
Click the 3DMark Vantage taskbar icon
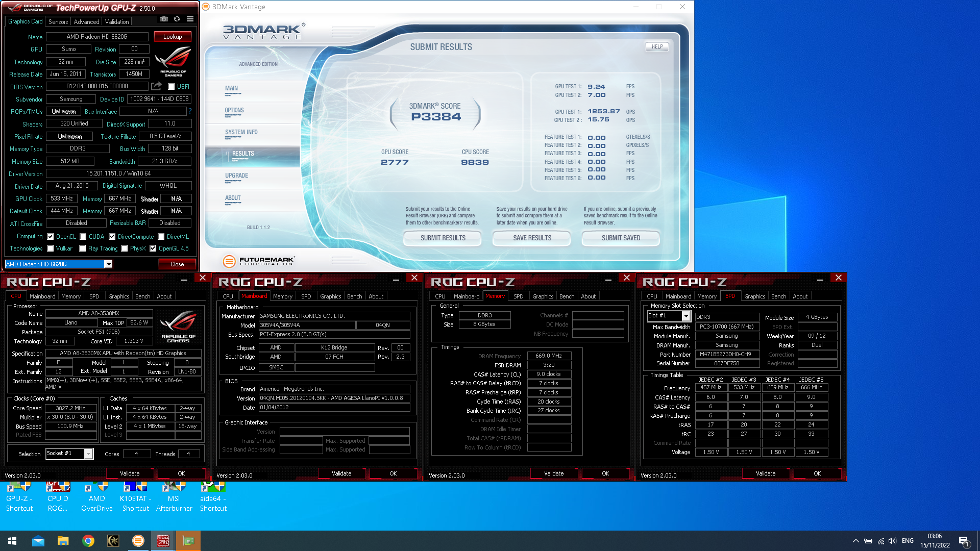[138, 541]
